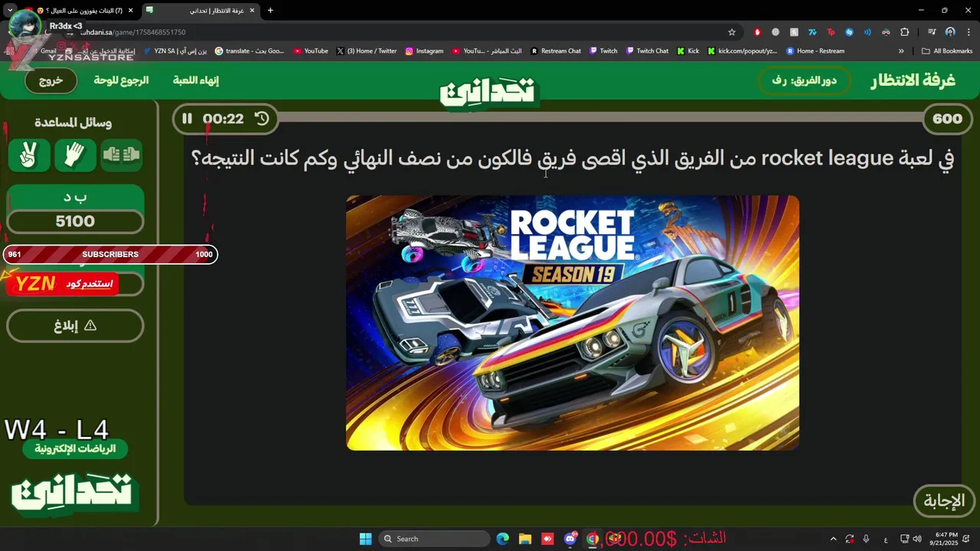Screen dimensions: 980x551
Task: Click the الرياضات الإلكترونية category label
Action: tap(75, 449)
